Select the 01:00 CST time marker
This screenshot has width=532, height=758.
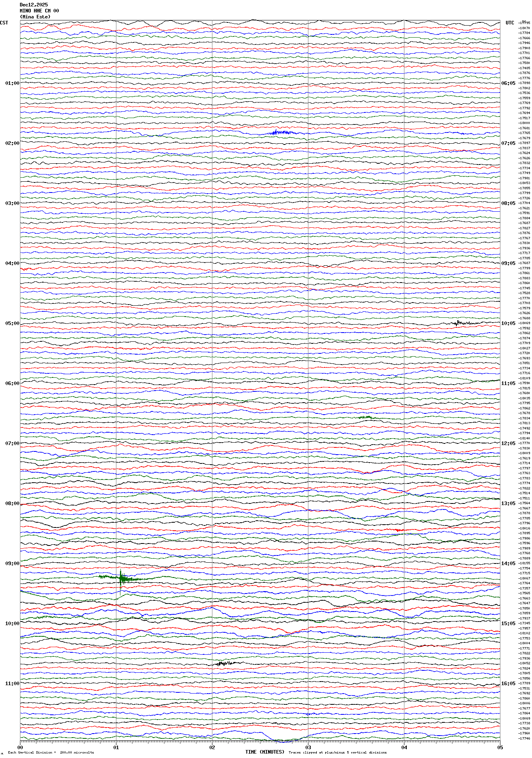12,83
